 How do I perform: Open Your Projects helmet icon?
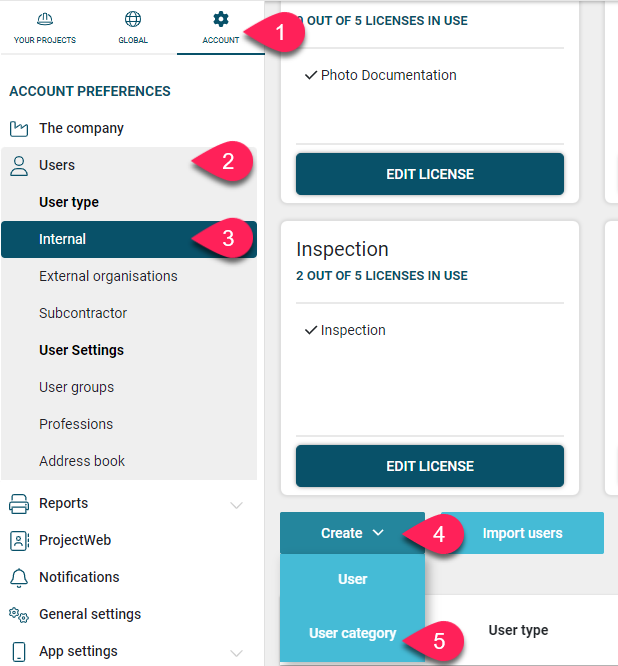tap(45, 19)
